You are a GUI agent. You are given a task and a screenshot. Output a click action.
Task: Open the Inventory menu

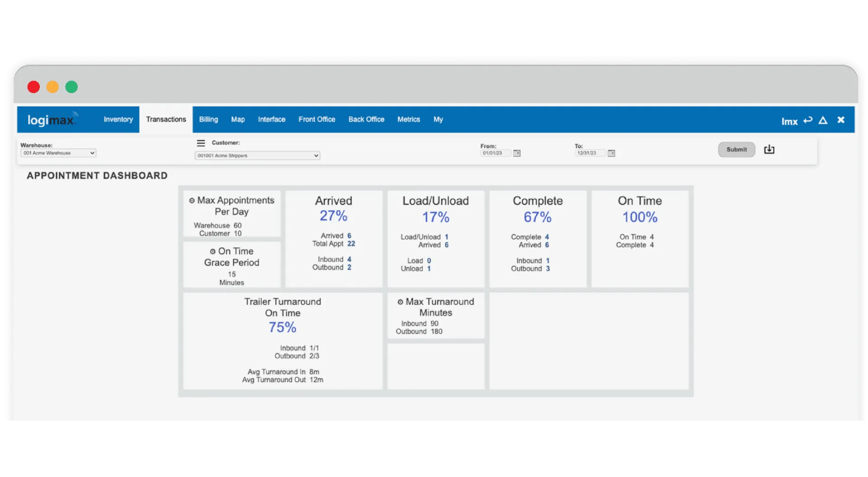[x=118, y=120]
